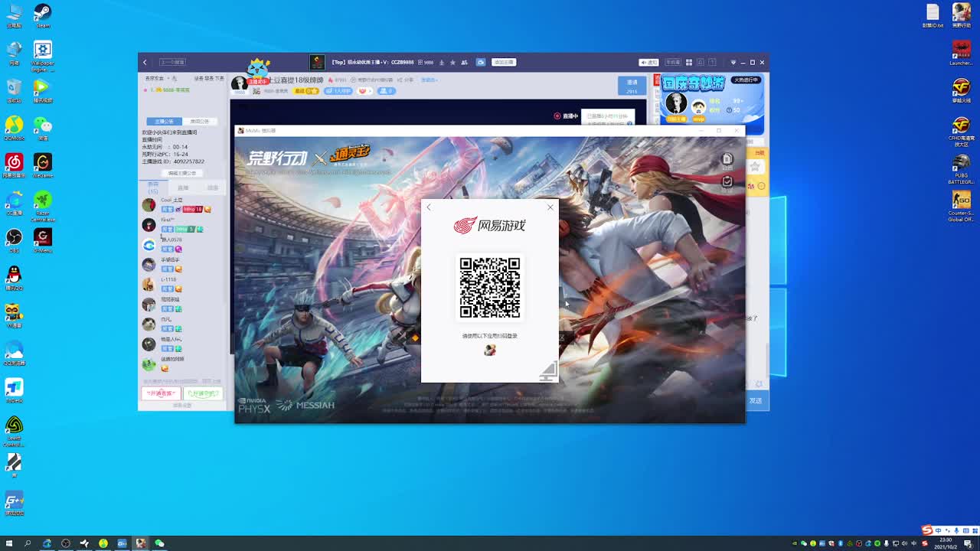Open the PUBG BATTLEGROUNDS desktop shortcut

pos(961,168)
